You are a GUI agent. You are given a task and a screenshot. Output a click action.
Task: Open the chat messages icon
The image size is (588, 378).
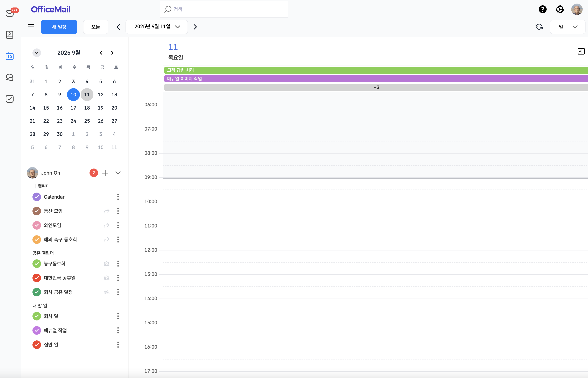(x=10, y=77)
